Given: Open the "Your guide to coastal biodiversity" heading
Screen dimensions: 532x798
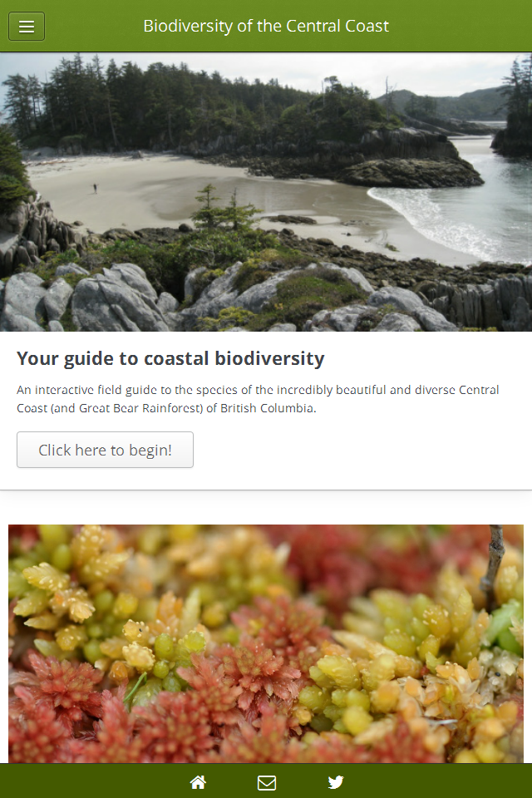Looking at the screenshot, I should click(170, 358).
